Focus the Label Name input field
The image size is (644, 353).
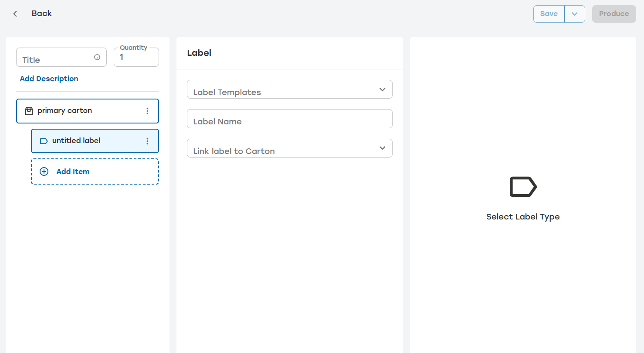tap(290, 119)
